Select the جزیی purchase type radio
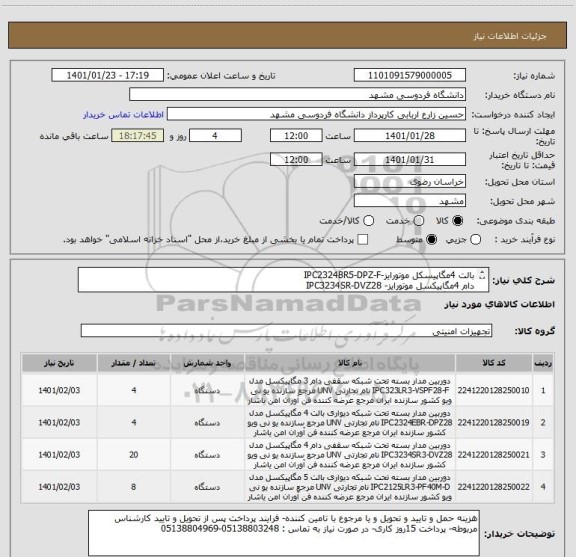 475,240
